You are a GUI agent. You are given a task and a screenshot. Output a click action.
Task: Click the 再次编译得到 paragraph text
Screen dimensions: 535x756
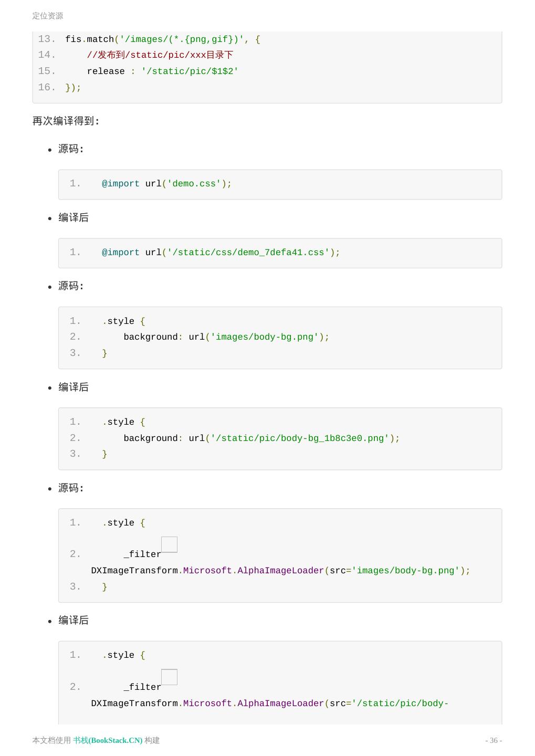click(x=66, y=121)
